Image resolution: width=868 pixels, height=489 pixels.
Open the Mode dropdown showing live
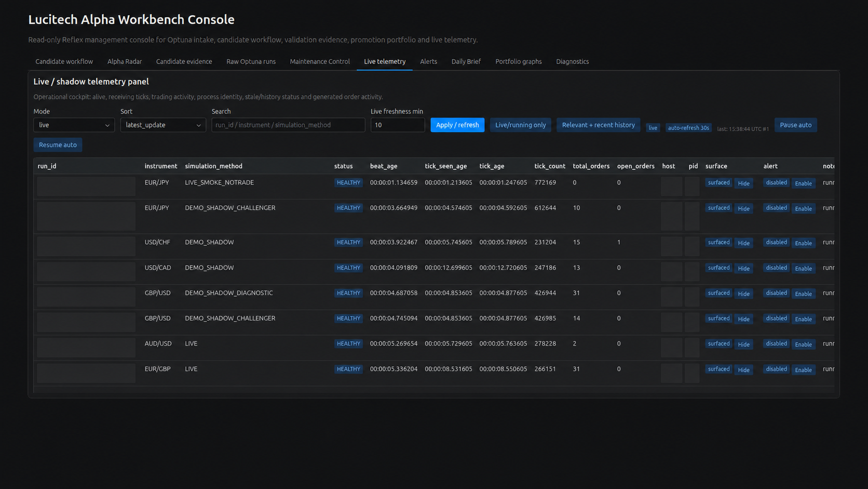[74, 125]
